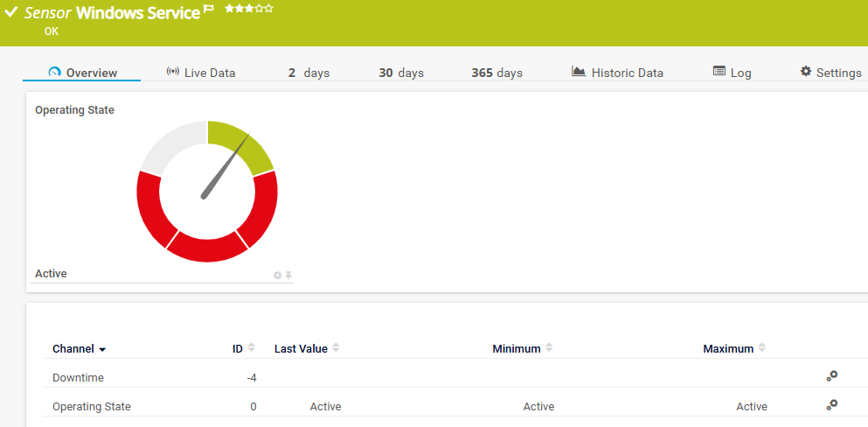
Task: Open the Live Data tab
Action: pos(200,73)
